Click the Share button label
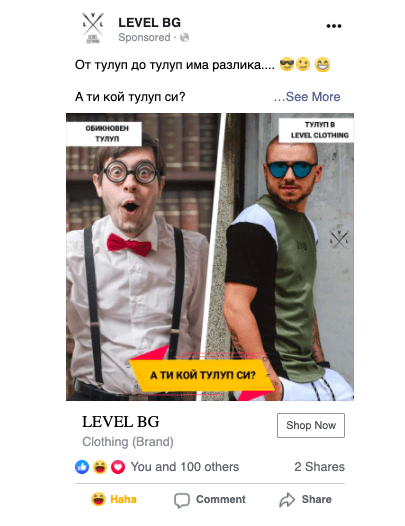 (x=316, y=499)
